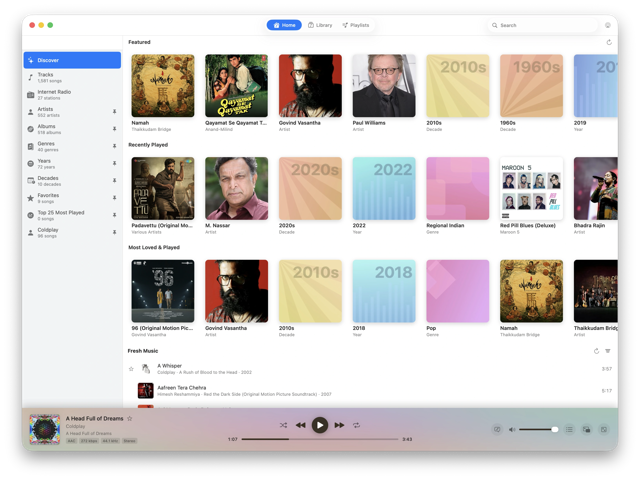Image resolution: width=640 pixels, height=480 pixels.
Task: Open the 2022 year tile
Action: click(x=384, y=189)
